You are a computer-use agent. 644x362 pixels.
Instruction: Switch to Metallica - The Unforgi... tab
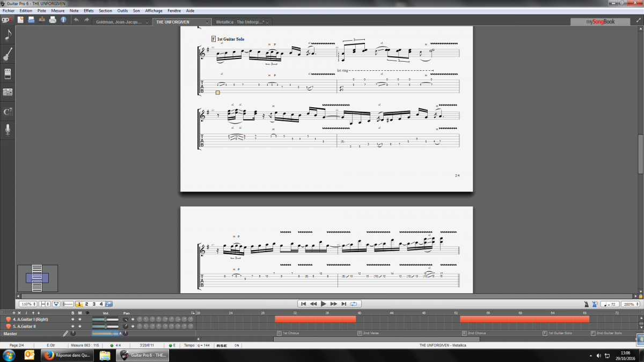(242, 22)
